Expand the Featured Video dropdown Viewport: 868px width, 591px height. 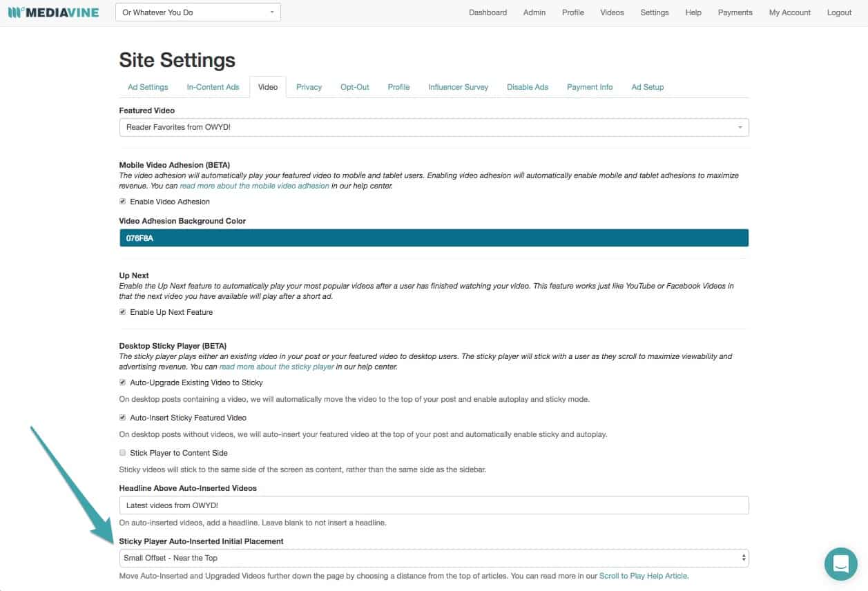[434, 127]
